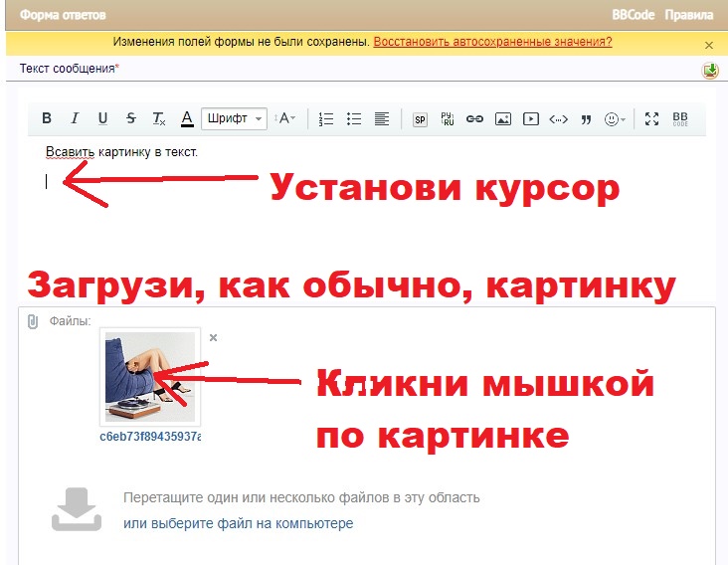728x565 pixels.
Task: Toggle bold formatting in editor toolbar
Action: pos(46,118)
